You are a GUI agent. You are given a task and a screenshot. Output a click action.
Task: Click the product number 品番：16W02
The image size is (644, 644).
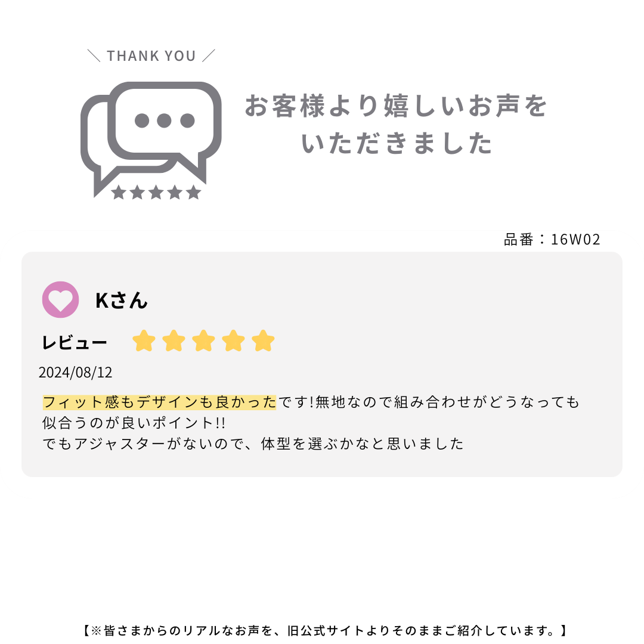pos(552,240)
